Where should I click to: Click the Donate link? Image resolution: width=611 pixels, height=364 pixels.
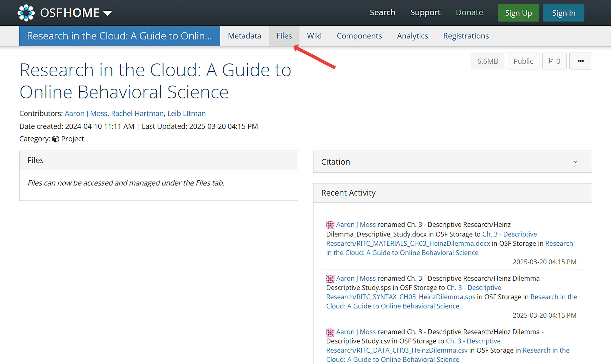point(469,13)
